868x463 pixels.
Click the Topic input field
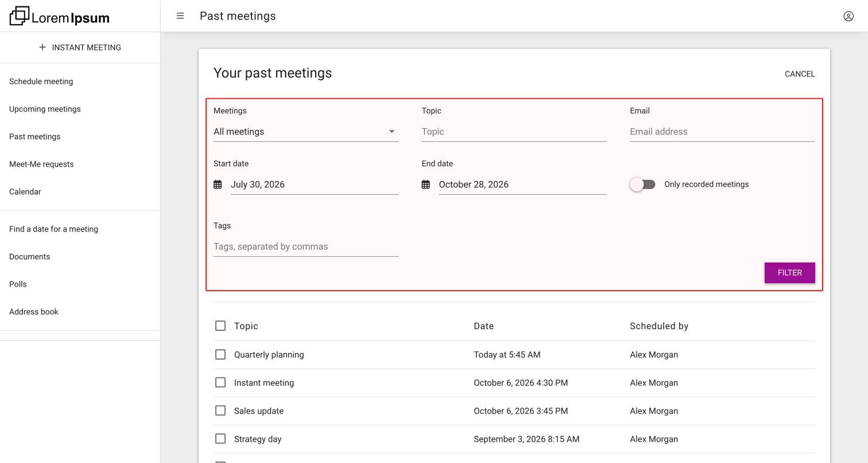(x=514, y=132)
